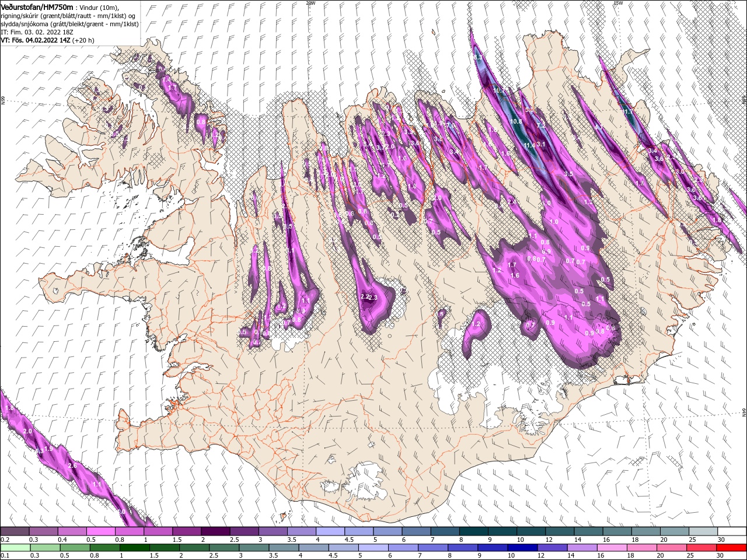Click the 'rigning/skúrir' legend description line
This screenshot has height=560, width=747.
pyautogui.click(x=68, y=16)
